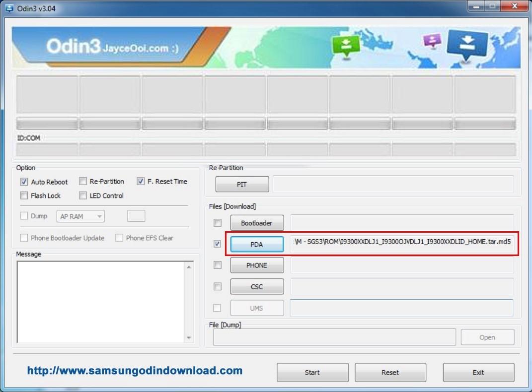The height and width of the screenshot is (392, 532).
Task: Click the PDA button
Action: (x=257, y=244)
